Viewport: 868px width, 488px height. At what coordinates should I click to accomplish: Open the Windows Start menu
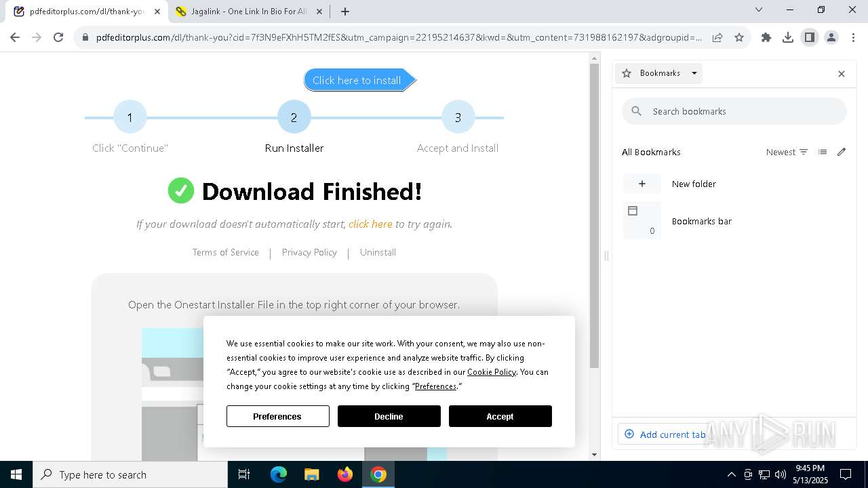tap(16, 474)
